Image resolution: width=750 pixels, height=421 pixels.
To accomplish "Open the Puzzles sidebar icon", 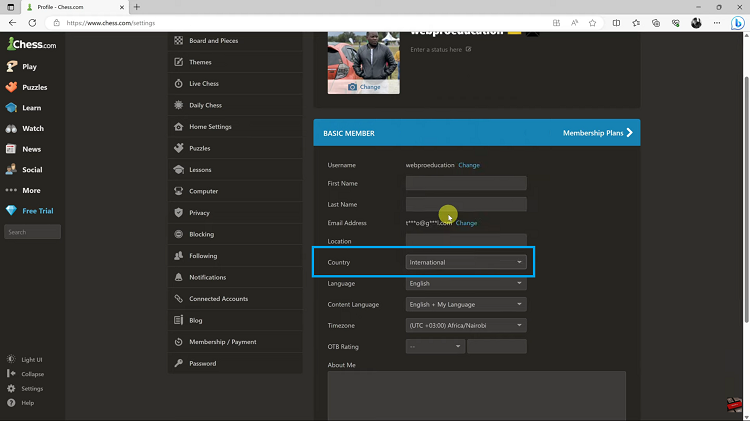I will coord(11,87).
